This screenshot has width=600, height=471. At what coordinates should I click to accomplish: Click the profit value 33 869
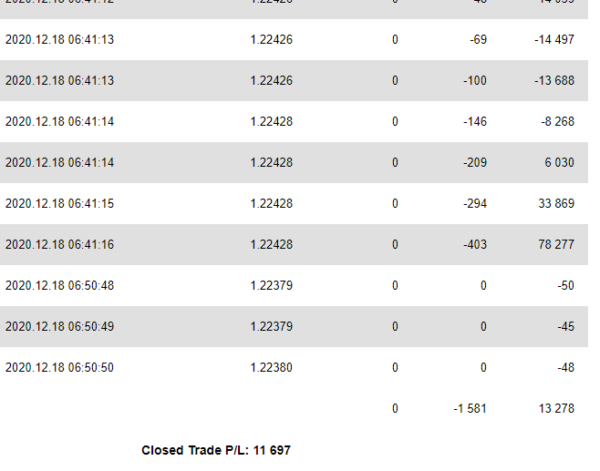(556, 204)
